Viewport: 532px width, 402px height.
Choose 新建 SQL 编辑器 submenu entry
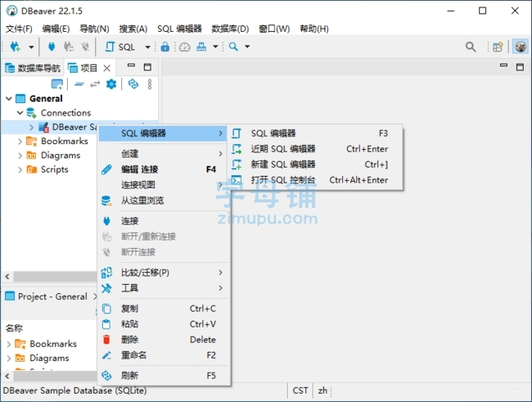315,165
